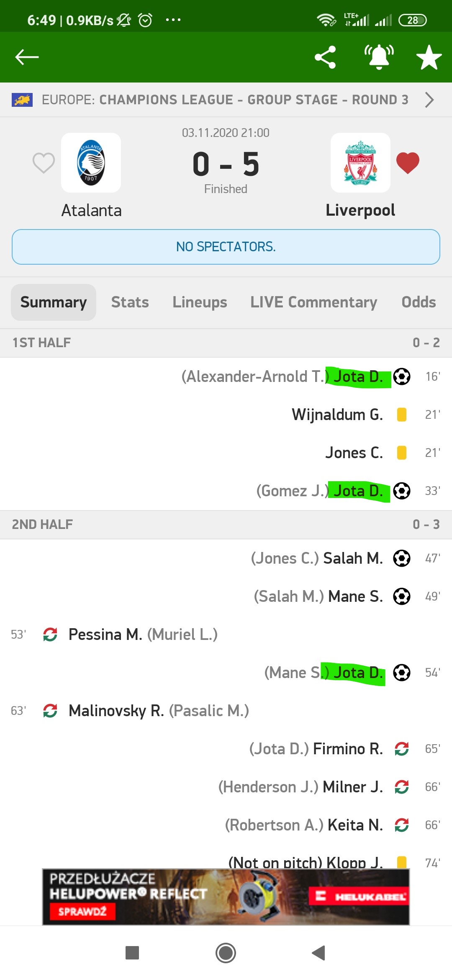
Task: Toggle match notification bell
Action: 379,57
